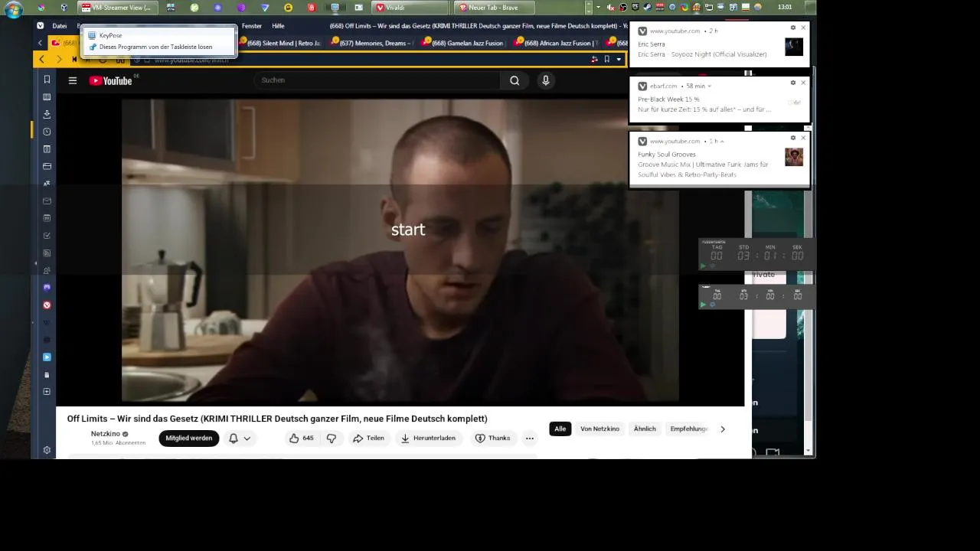This screenshot has height=551, width=980.
Task: Bookmark this page in address bar
Action: pos(606,59)
